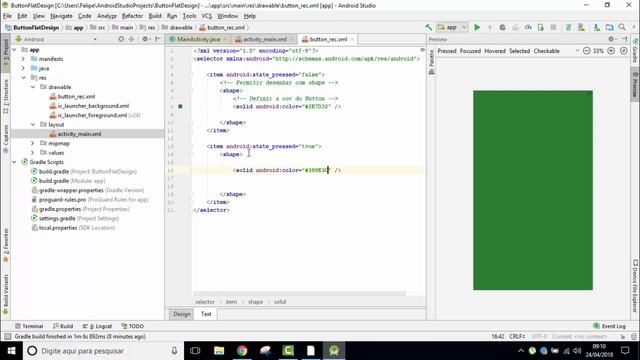Image resolution: width=640 pixels, height=360 pixels.
Task: Open the Terminal tool window
Action: click(29, 326)
